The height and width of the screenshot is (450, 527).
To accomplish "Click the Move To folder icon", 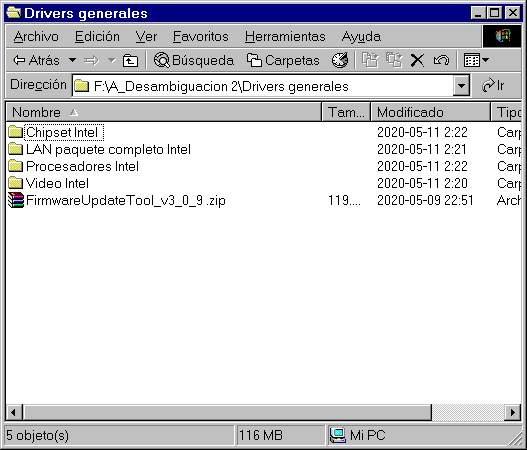I will point(370,60).
